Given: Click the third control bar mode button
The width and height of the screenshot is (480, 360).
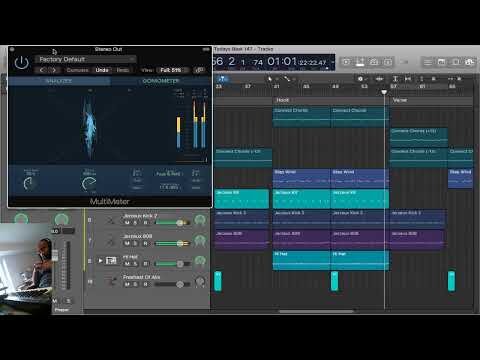Looking at the screenshot, I should [x=374, y=62].
